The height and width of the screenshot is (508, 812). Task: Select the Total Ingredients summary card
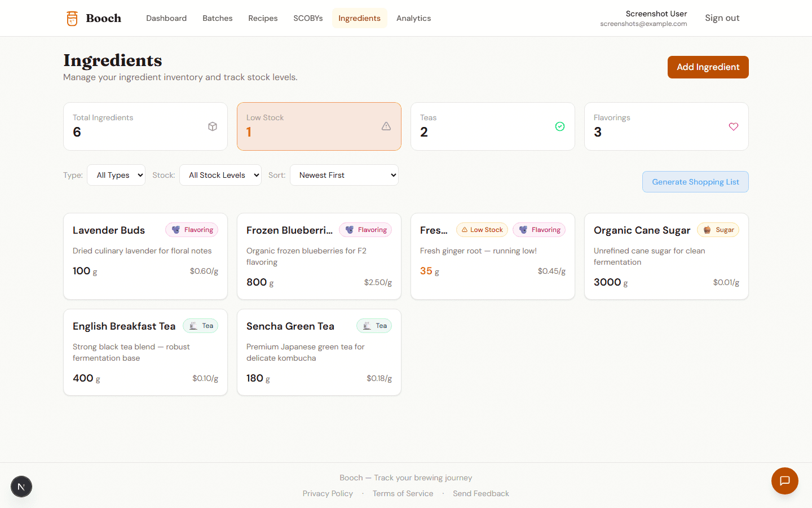[145, 126]
